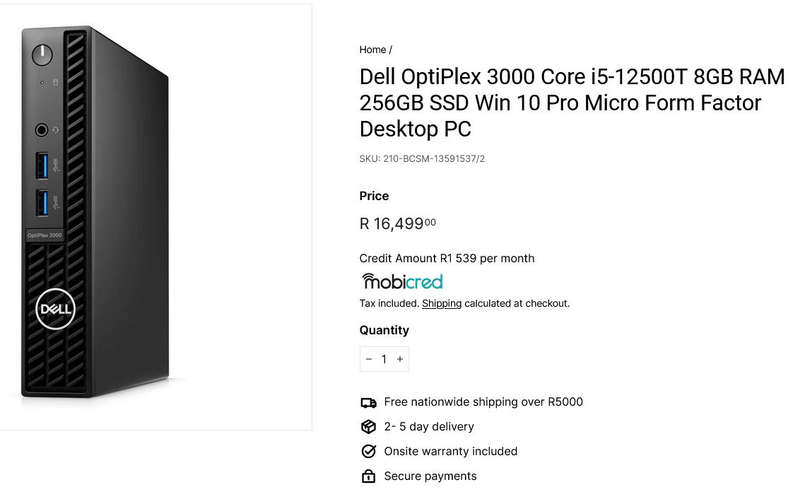Open the Home breadcrumb link
This screenshot has width=800, height=492.
tap(372, 50)
